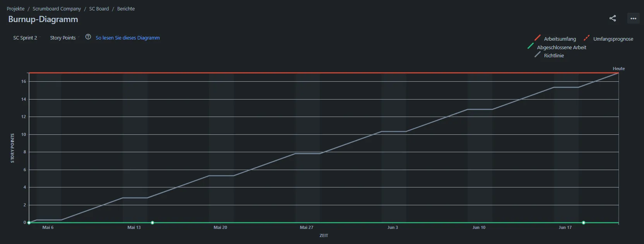Click the STORY POINTS axis title
This screenshot has height=244, width=644.
pyautogui.click(x=12, y=148)
